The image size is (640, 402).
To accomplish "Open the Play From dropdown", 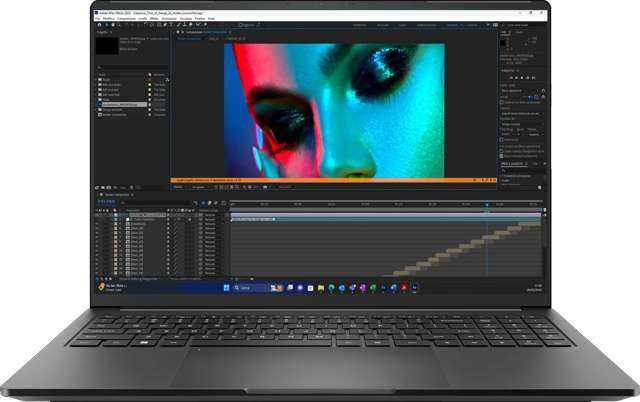I will click(x=522, y=124).
